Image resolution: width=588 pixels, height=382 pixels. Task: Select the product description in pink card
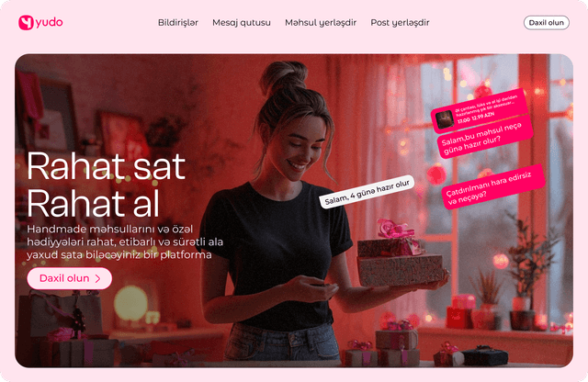coord(486,107)
